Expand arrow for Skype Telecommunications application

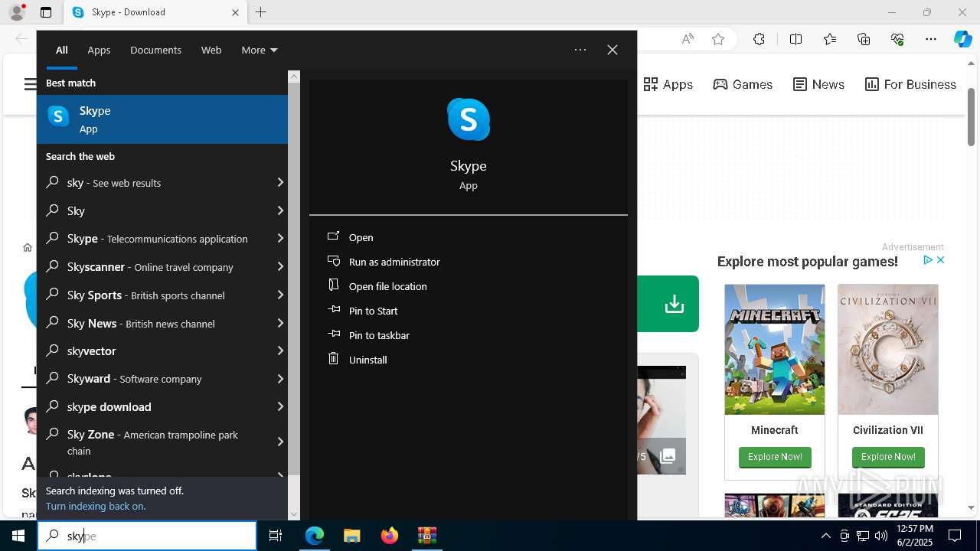click(280, 239)
